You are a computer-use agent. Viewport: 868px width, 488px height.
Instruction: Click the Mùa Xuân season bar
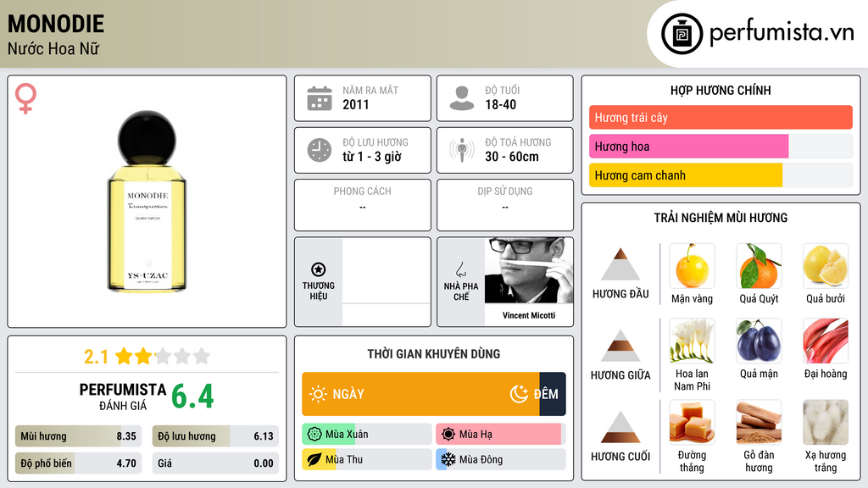coord(366,435)
